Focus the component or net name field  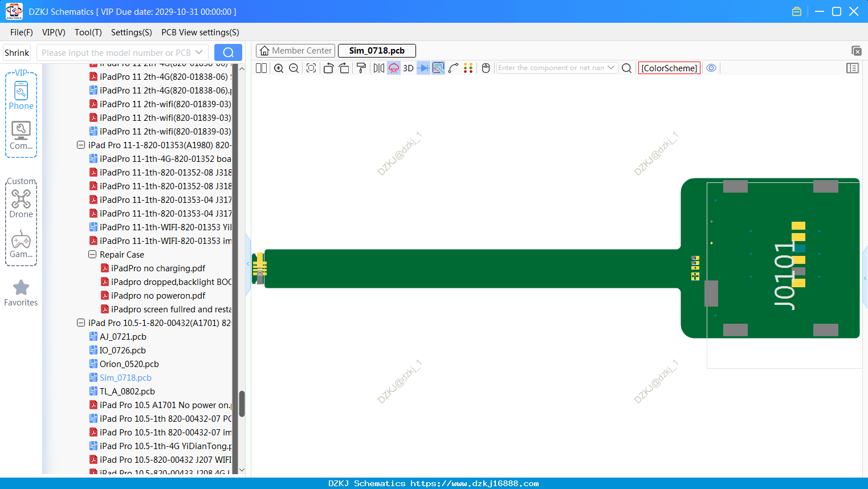(x=551, y=68)
